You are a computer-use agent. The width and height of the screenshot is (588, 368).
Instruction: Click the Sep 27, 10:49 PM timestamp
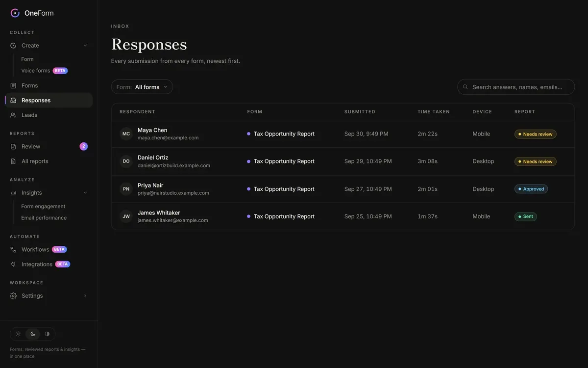pos(368,189)
